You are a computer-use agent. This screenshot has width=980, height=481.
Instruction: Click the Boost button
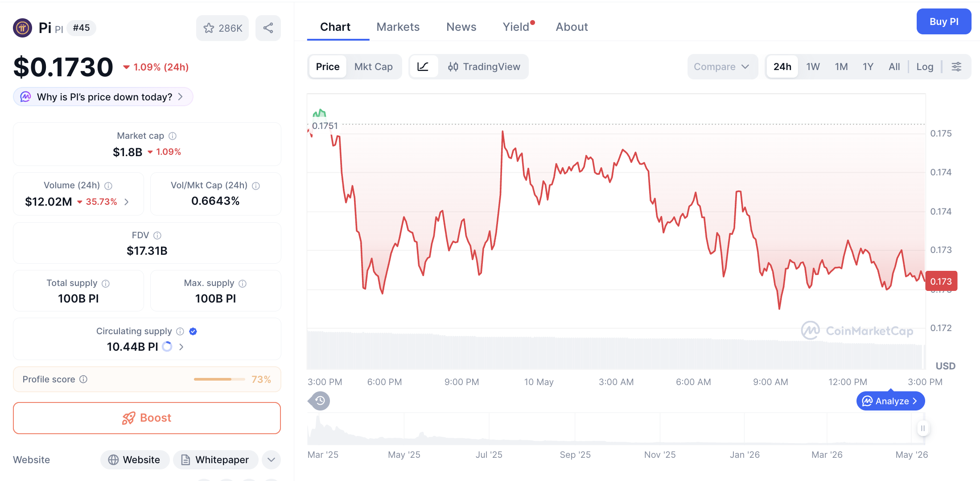point(147,418)
